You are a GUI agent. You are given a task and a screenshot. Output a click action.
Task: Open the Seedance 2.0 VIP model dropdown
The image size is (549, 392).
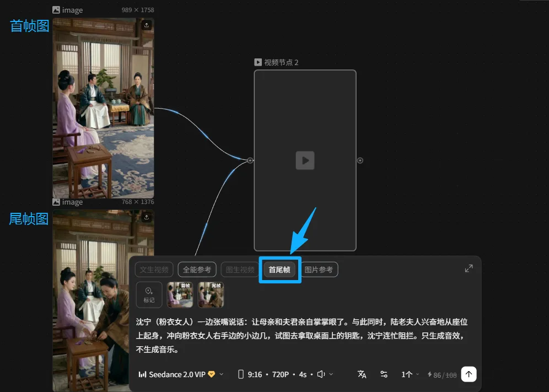181,374
